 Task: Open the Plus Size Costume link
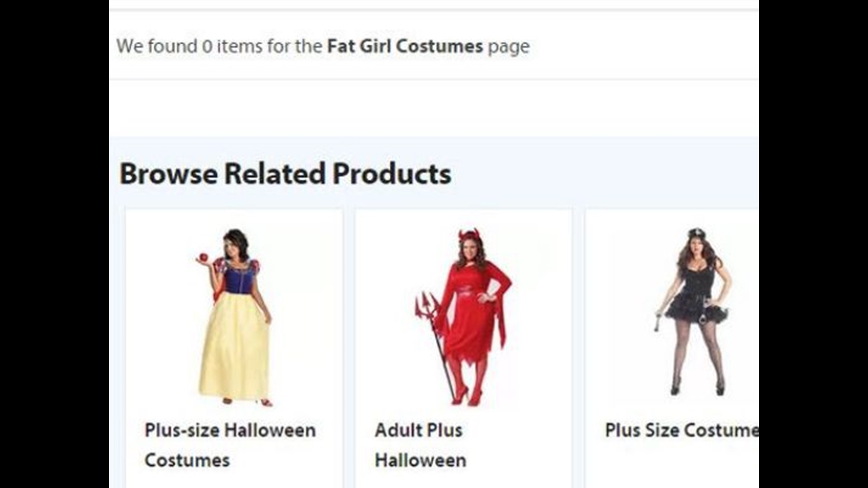pos(681,430)
